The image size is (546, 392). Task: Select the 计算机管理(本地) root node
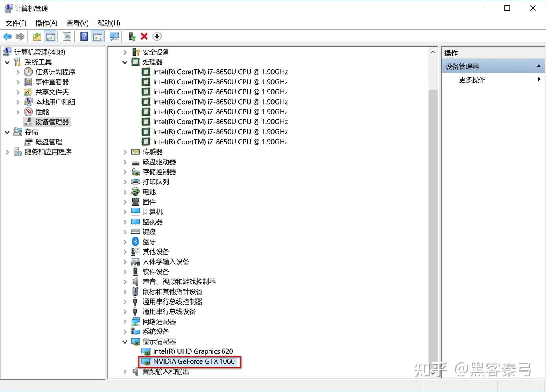[x=40, y=52]
